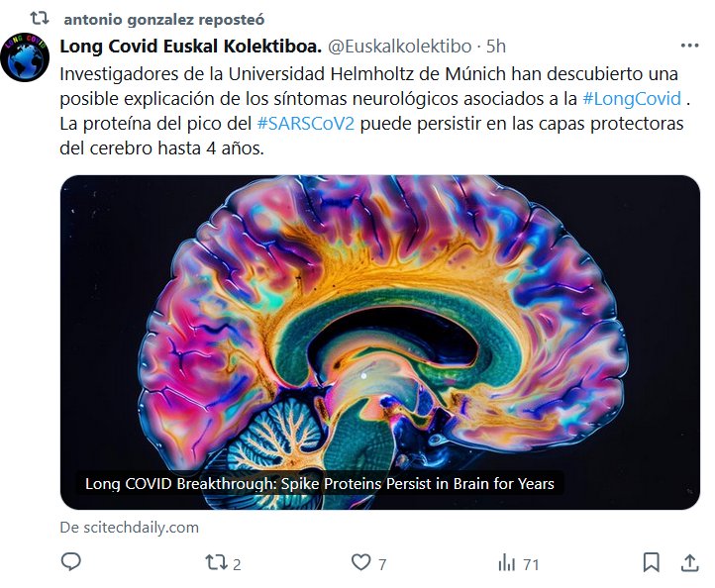Click the repost indicator icon above post
This screenshot has height=588, width=715.
point(40,19)
